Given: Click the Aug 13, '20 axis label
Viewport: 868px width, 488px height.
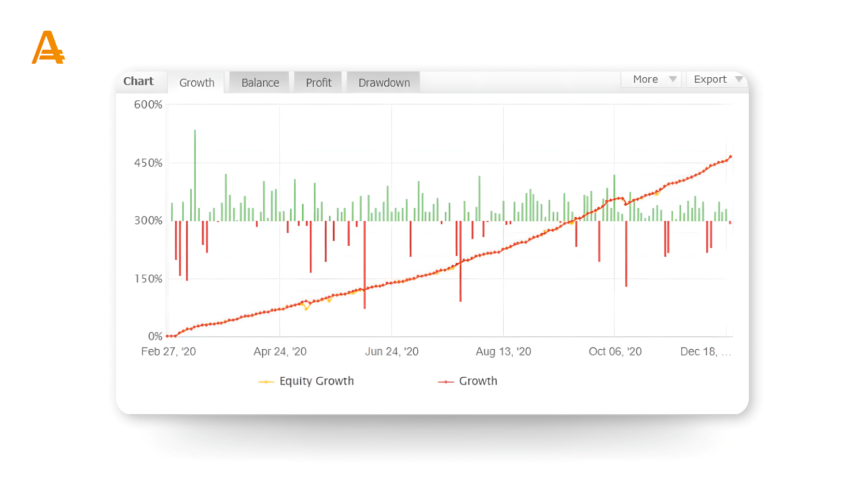Looking at the screenshot, I should tap(503, 352).
